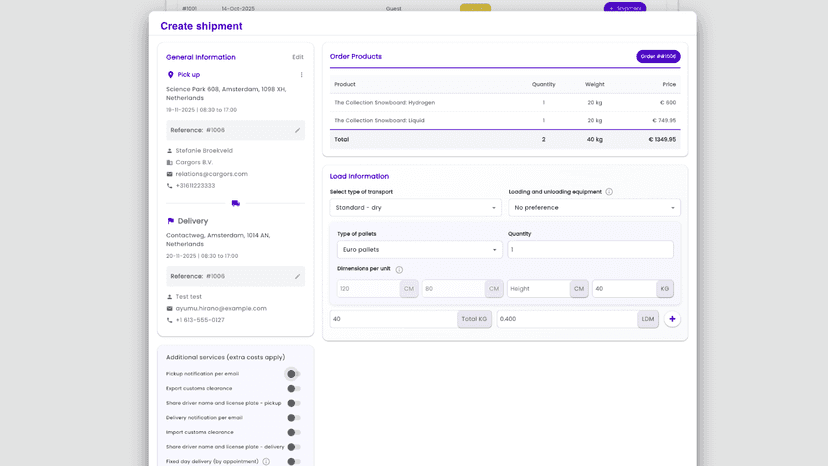Click the Total KG field
828x466 pixels.
point(394,319)
